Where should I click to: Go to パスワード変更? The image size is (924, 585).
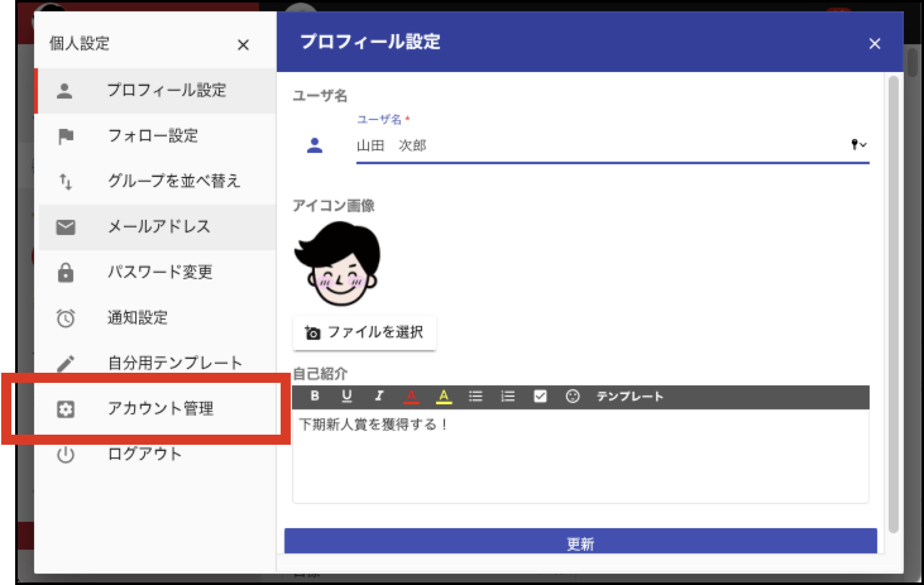[157, 272]
